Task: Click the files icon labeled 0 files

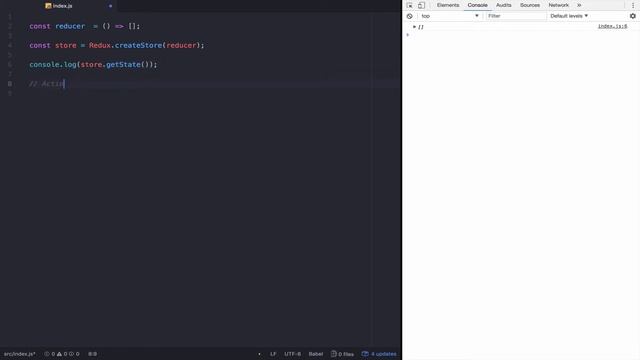Action: tap(342, 354)
